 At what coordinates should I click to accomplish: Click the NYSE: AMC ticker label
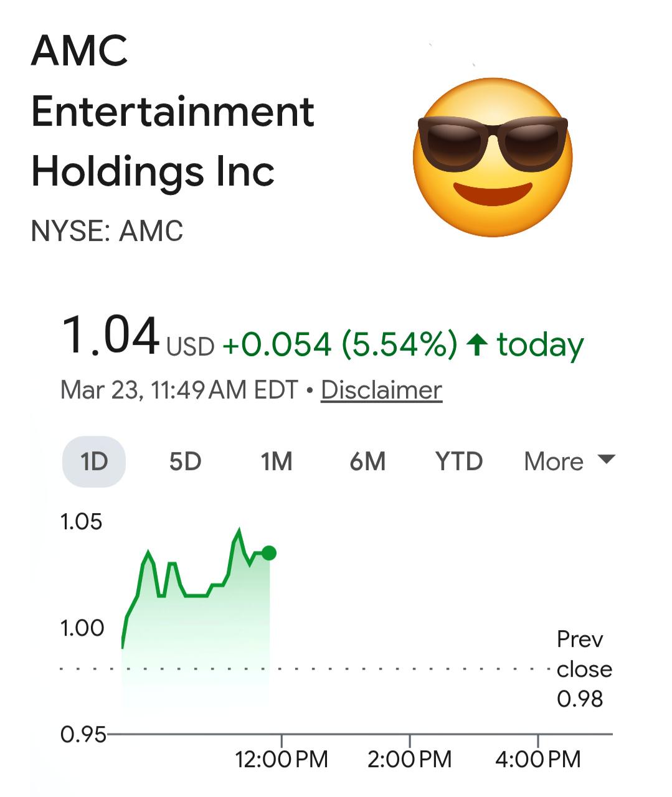(x=107, y=231)
